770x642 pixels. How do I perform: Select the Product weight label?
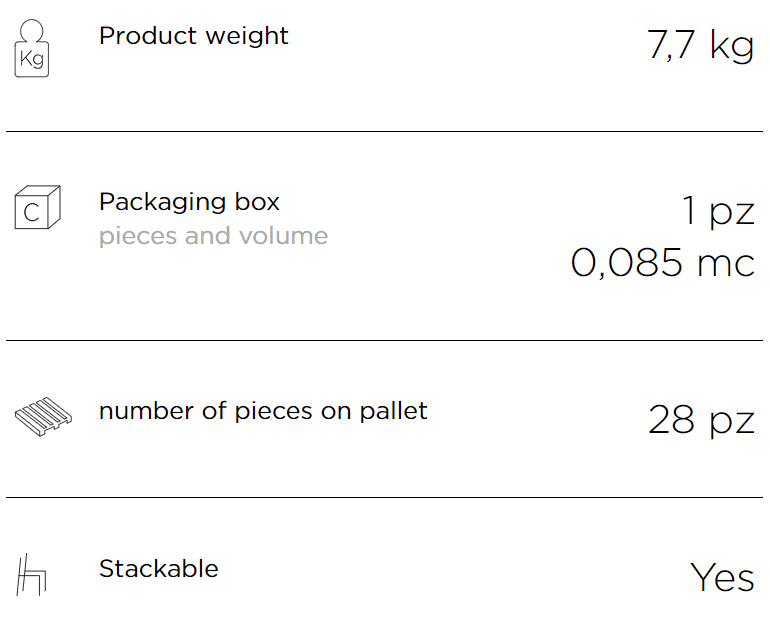pos(193,36)
